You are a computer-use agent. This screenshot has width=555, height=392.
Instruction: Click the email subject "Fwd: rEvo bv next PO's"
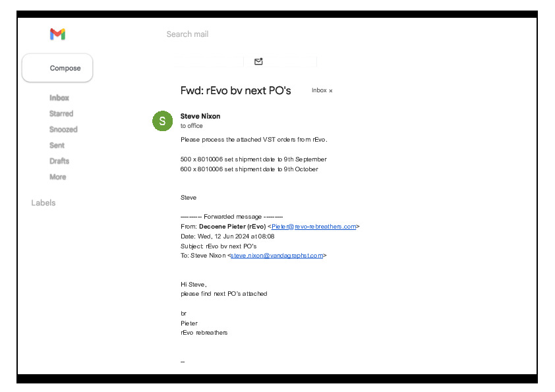click(x=235, y=90)
